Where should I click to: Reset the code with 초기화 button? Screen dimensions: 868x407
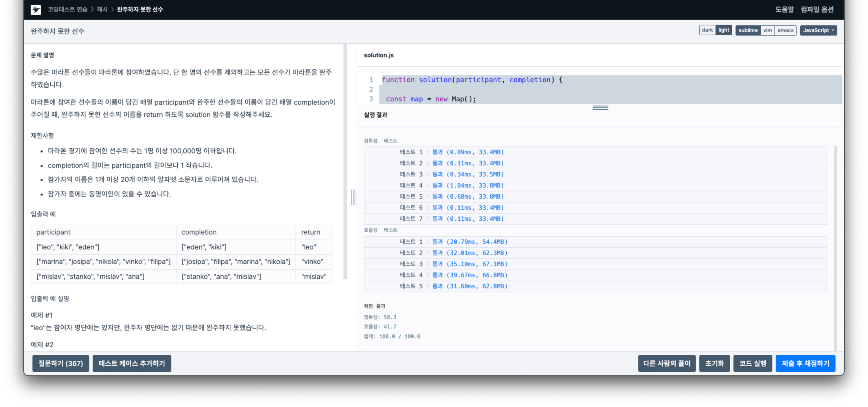[714, 363]
